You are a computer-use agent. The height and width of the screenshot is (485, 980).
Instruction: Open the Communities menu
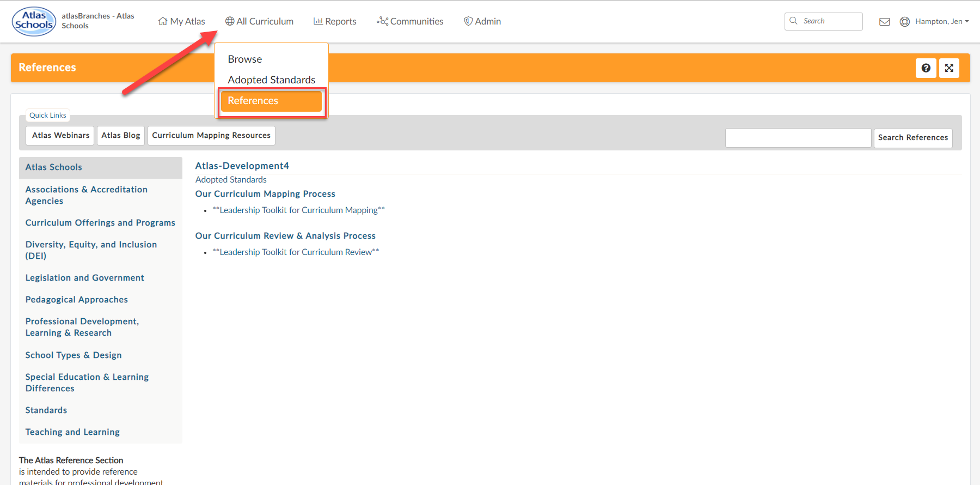point(411,21)
